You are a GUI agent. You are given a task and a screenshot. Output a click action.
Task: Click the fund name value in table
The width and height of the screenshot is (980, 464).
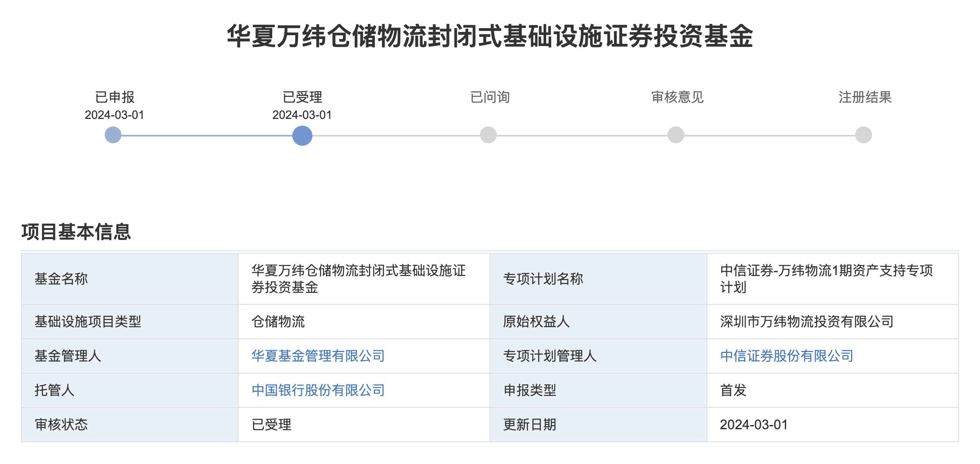(358, 279)
